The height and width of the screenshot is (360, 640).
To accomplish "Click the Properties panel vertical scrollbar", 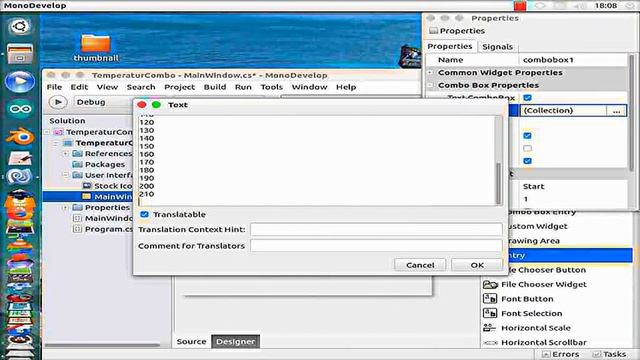I will tap(632, 112).
